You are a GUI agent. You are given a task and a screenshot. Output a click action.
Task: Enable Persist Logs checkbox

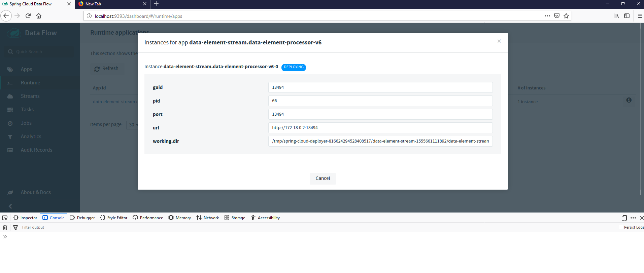point(621,227)
